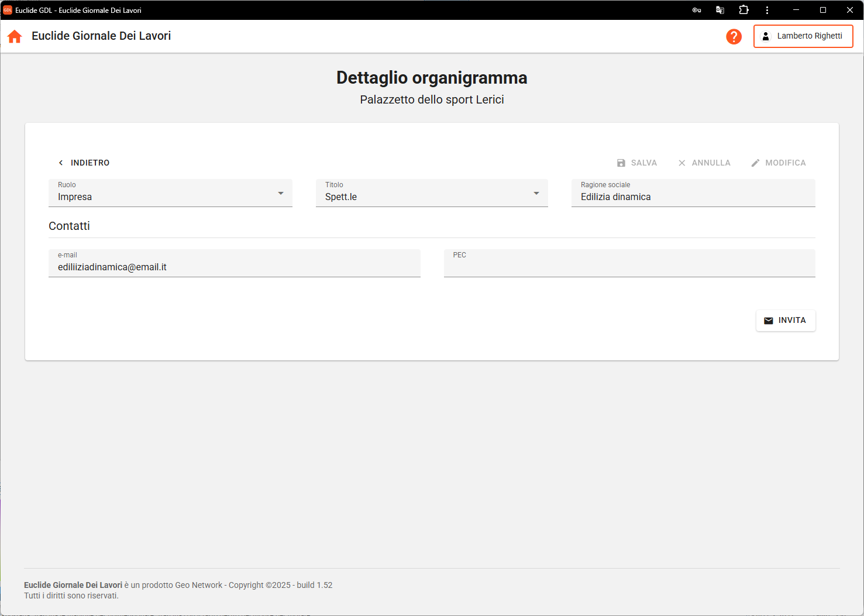Click the Euclide GDL app logo in title bar
Viewport: 864px width, 616px height.
point(8,10)
